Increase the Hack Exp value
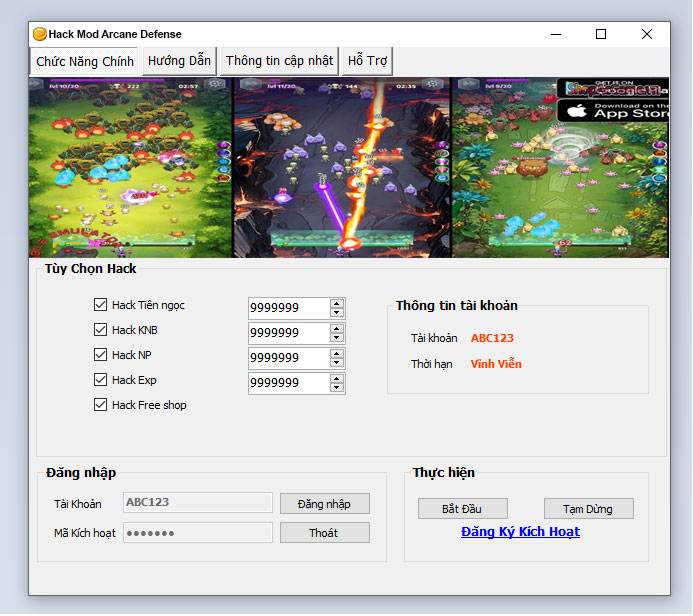 pos(337,378)
